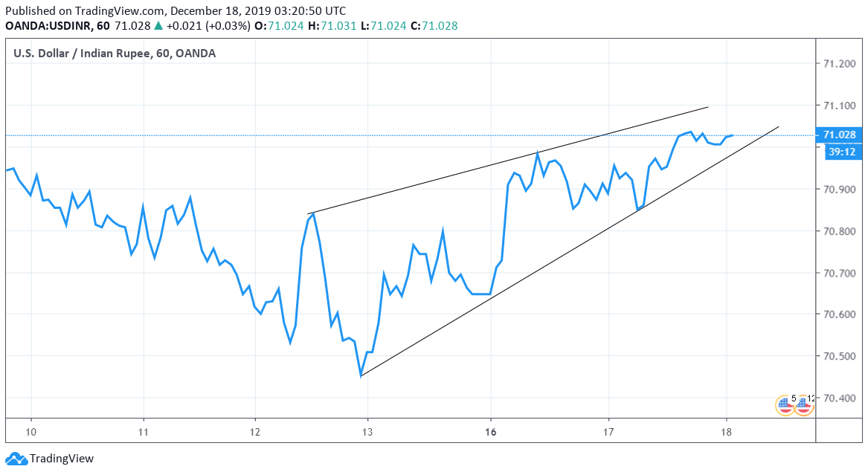
Task: Click the TradingView cloud logo icon
Action: [16, 459]
